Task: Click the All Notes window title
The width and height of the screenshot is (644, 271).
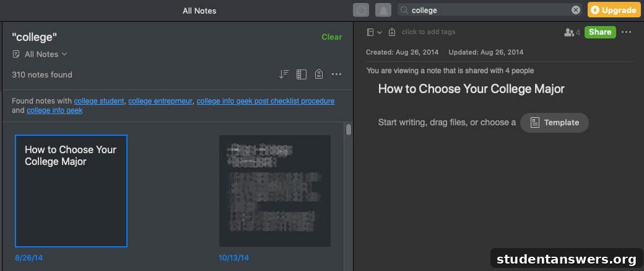Action: coord(199,11)
